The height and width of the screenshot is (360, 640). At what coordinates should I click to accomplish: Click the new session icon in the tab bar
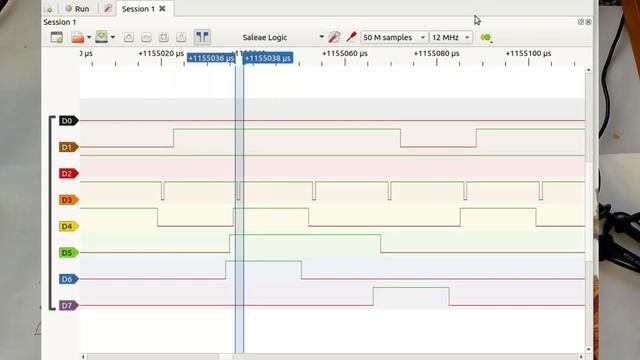click(x=49, y=9)
